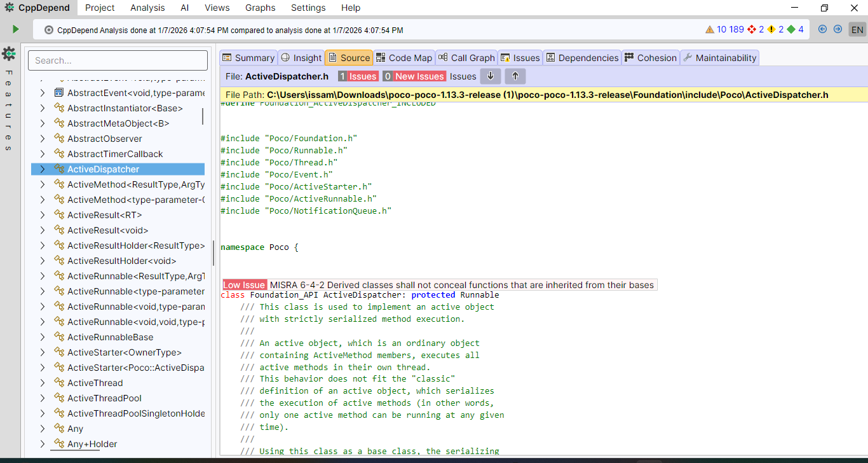Click the green Run analysis arrow

click(15, 29)
